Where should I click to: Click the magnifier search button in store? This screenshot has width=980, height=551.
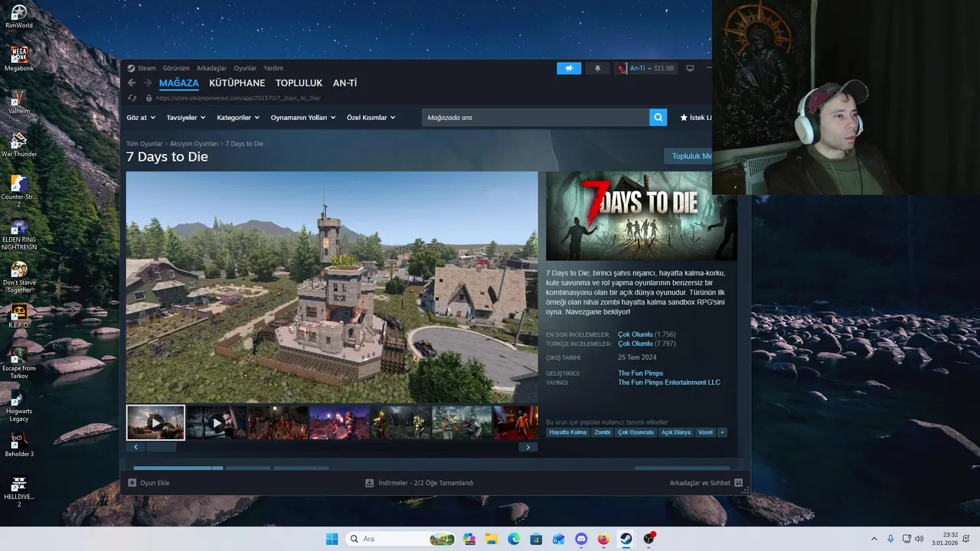[x=658, y=117]
